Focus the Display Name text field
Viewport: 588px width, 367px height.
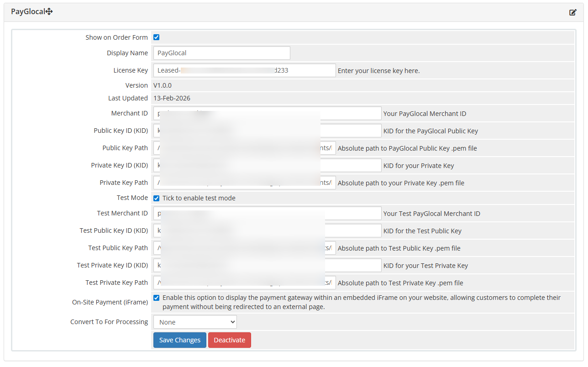point(221,53)
